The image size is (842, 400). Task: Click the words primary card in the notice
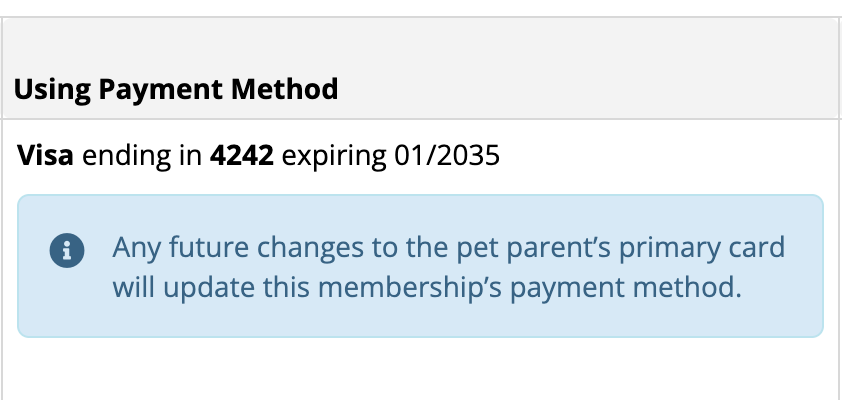pos(702,249)
